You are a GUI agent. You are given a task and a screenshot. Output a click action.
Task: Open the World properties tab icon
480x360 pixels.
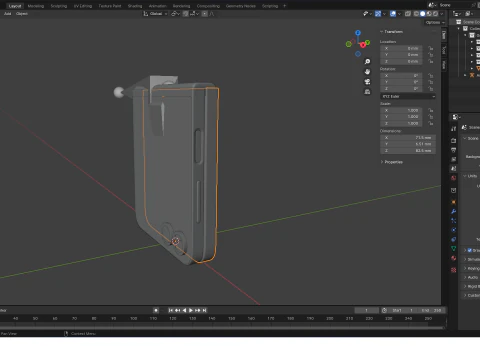tap(453, 178)
